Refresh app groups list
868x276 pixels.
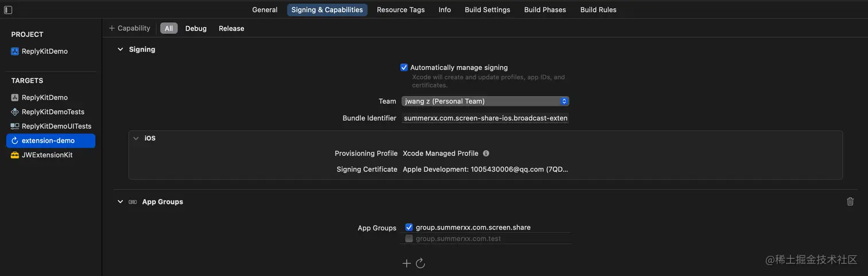pyautogui.click(x=420, y=263)
